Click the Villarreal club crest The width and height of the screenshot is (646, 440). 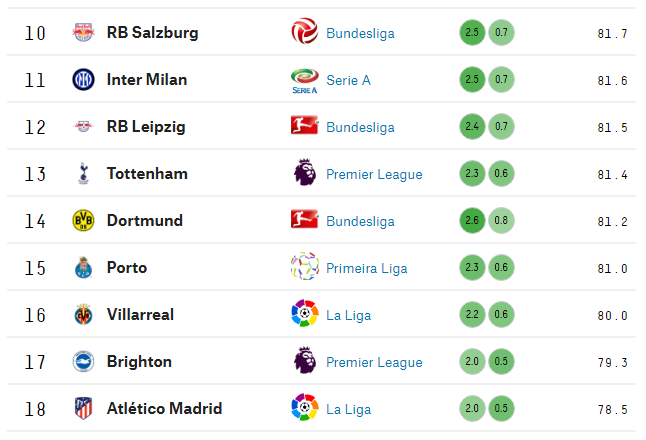pos(83,315)
